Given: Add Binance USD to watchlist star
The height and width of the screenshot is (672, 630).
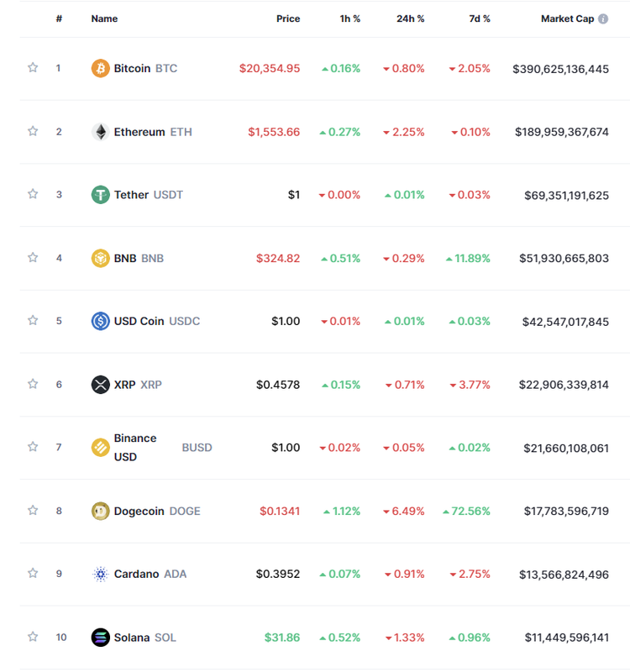Looking at the screenshot, I should [x=33, y=447].
